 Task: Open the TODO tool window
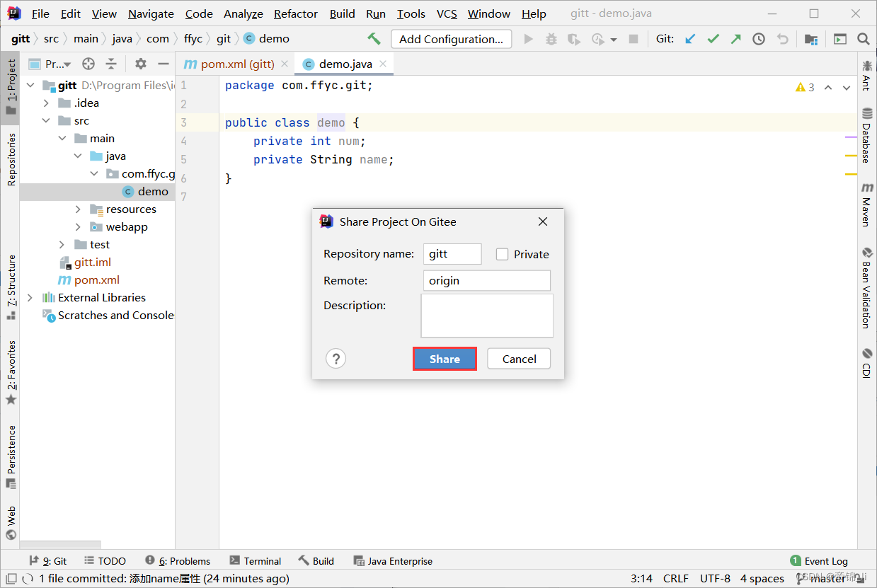pyautogui.click(x=105, y=561)
